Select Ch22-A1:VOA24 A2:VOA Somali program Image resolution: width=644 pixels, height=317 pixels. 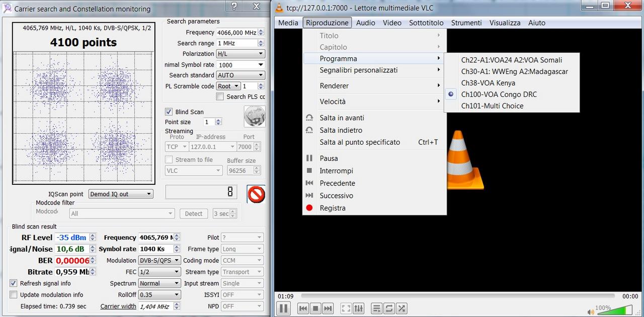(512, 60)
